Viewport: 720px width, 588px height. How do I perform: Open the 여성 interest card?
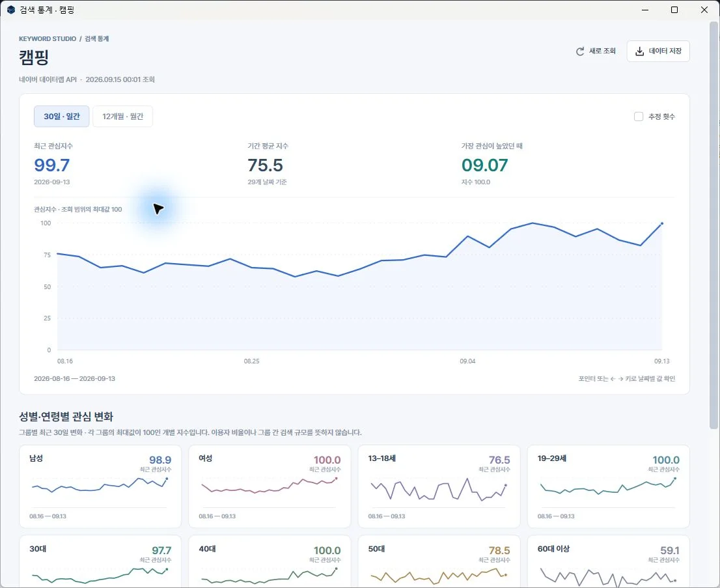pos(270,486)
